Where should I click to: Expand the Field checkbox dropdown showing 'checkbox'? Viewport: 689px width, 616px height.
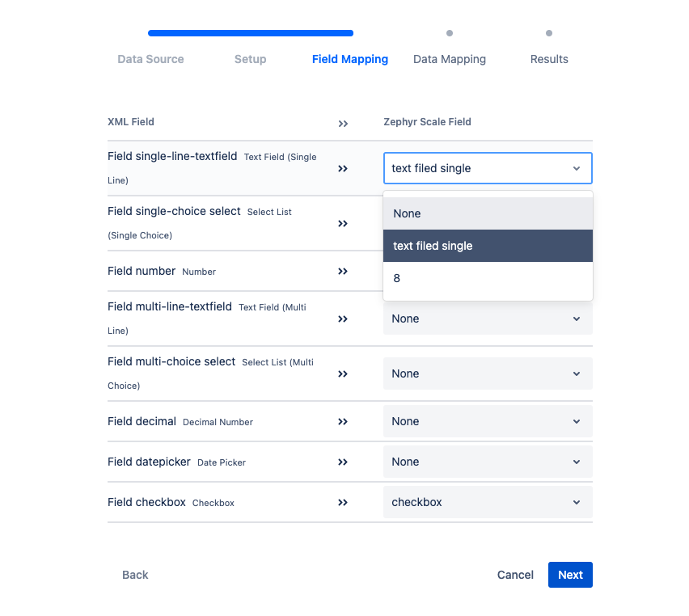tap(487, 502)
